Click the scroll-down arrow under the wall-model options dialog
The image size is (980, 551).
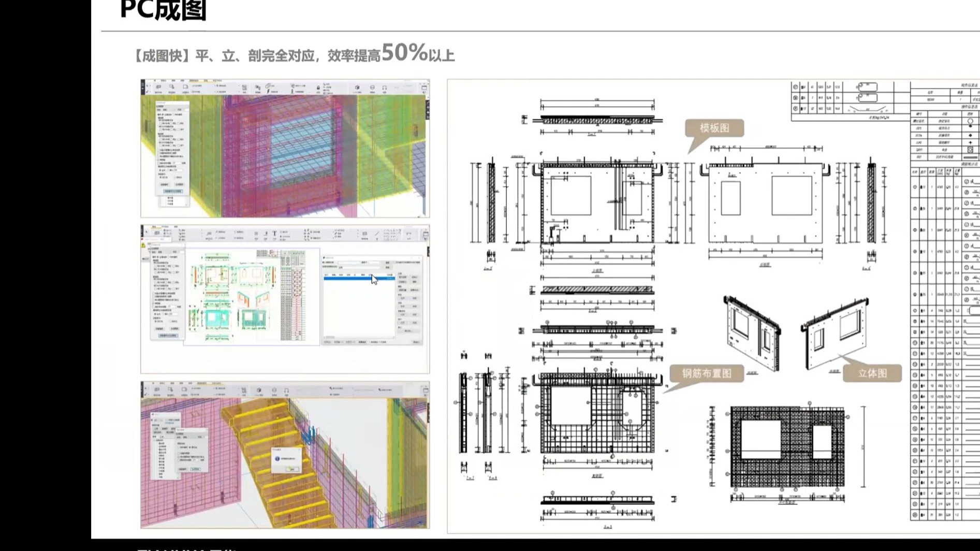click(186, 205)
